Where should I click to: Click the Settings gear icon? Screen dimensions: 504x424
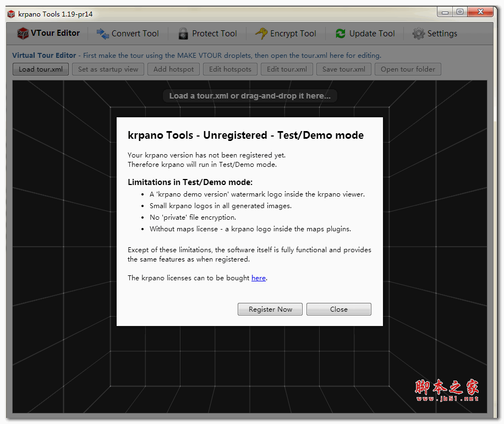pyautogui.click(x=419, y=34)
